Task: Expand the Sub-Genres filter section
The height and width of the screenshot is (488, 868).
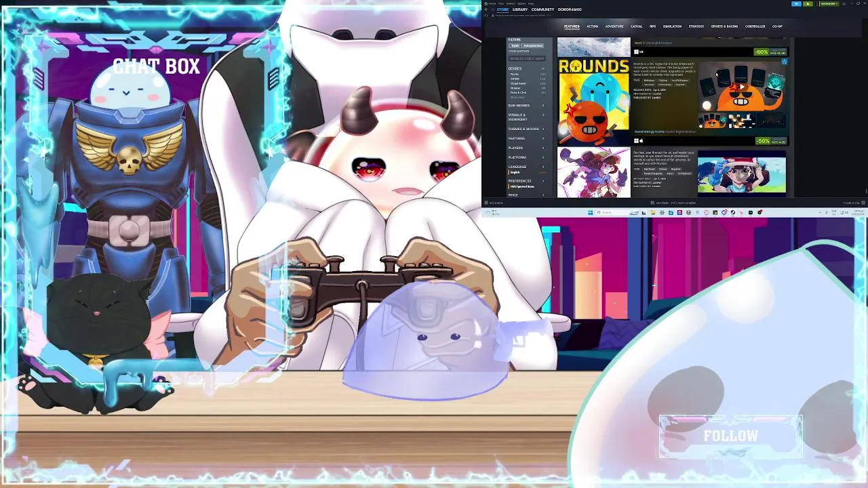Action: 527,105
